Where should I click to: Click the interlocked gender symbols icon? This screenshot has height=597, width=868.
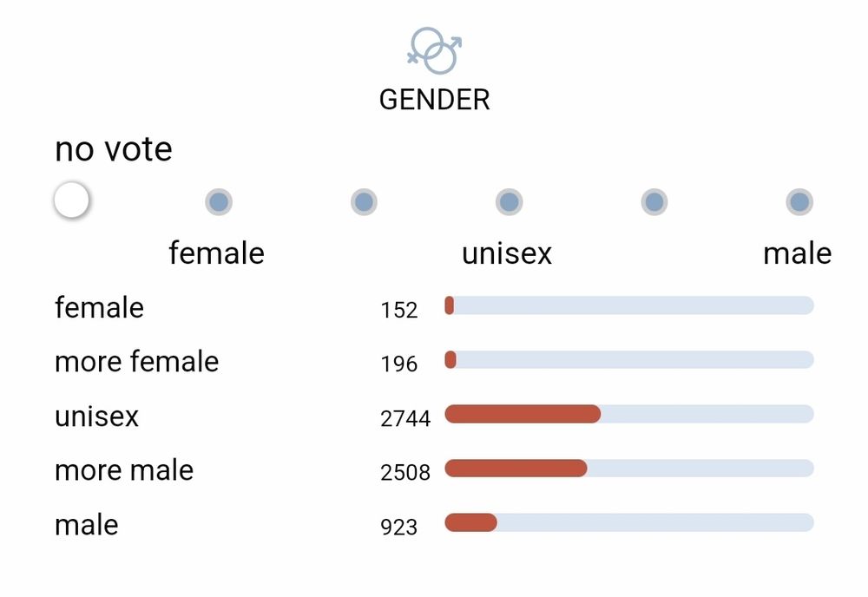[434, 50]
